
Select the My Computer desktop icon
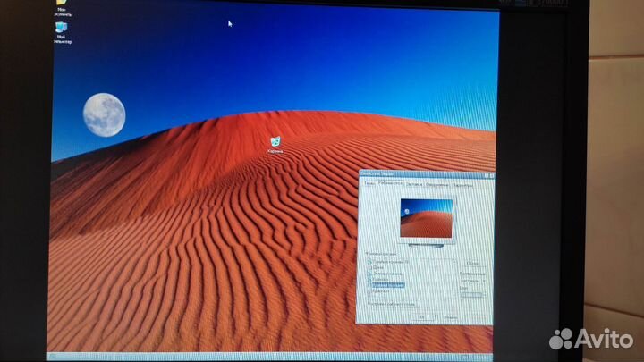pyautogui.click(x=62, y=31)
